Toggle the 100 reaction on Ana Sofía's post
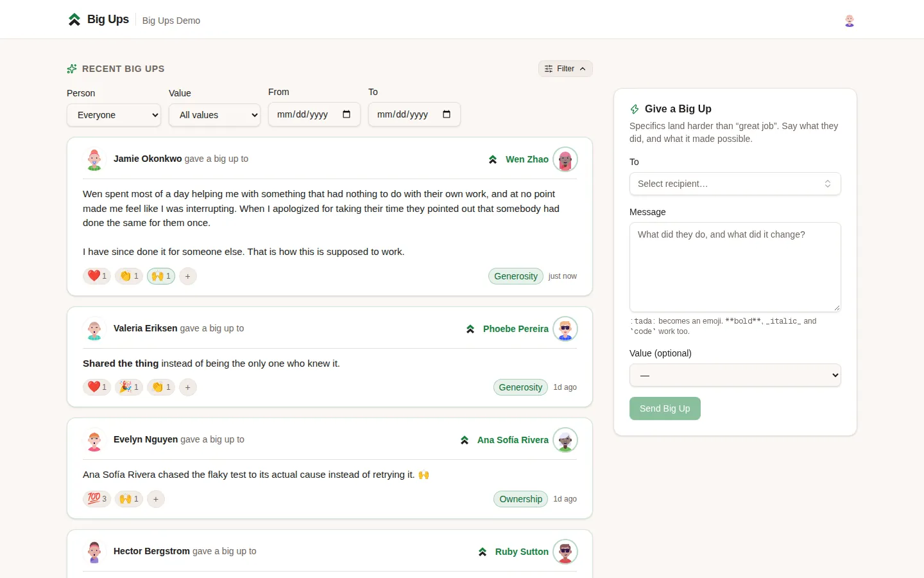The height and width of the screenshot is (578, 924). pyautogui.click(x=97, y=499)
